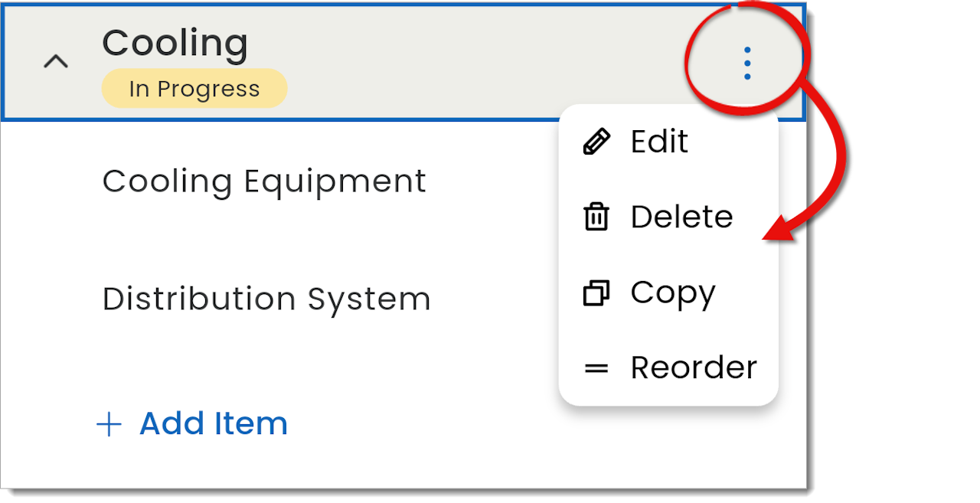This screenshot has height=503, width=980.
Task: Open the Cooling Equipment item
Action: (x=264, y=182)
